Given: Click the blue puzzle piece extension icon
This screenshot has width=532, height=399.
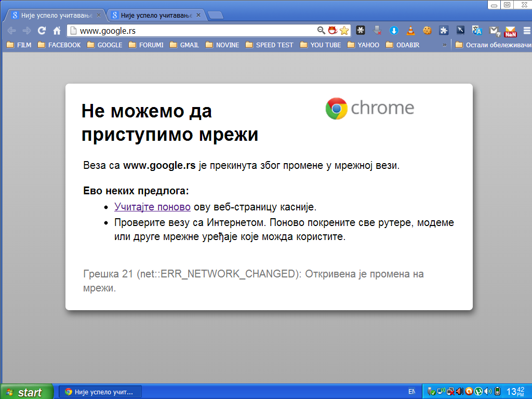Looking at the screenshot, I should click(x=444, y=31).
